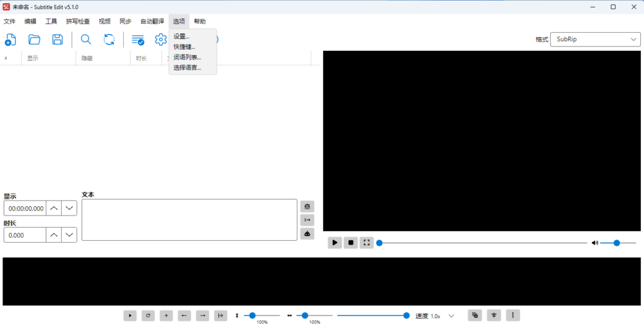The height and width of the screenshot is (335, 644).
Task: Click the Replace circular arrows icon
Action: tap(109, 40)
